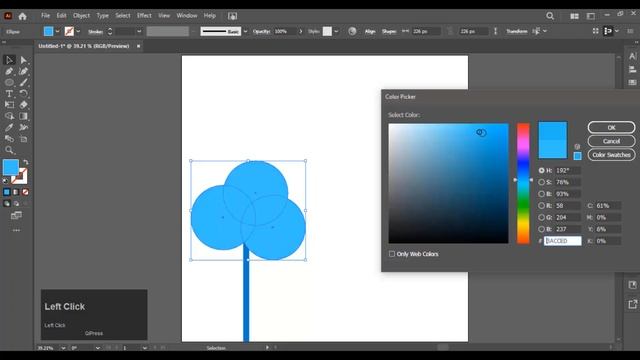640x360 pixels.
Task: Open the graphic Style dropdown
Action: [336, 31]
